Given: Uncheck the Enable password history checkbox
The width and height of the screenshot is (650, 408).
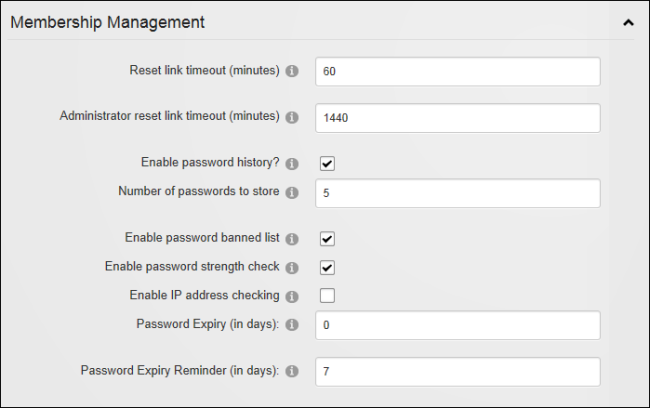Looking at the screenshot, I should (x=327, y=163).
